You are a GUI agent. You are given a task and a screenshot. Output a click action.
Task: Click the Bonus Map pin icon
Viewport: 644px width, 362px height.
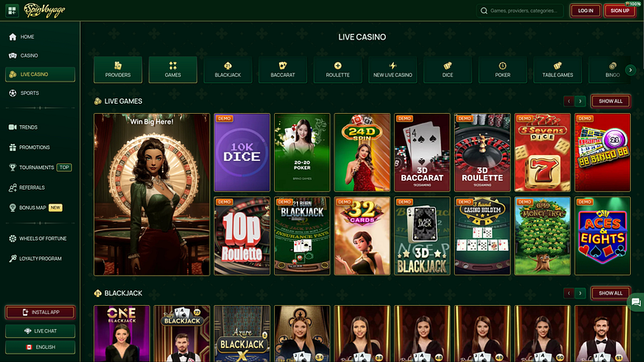(x=12, y=208)
